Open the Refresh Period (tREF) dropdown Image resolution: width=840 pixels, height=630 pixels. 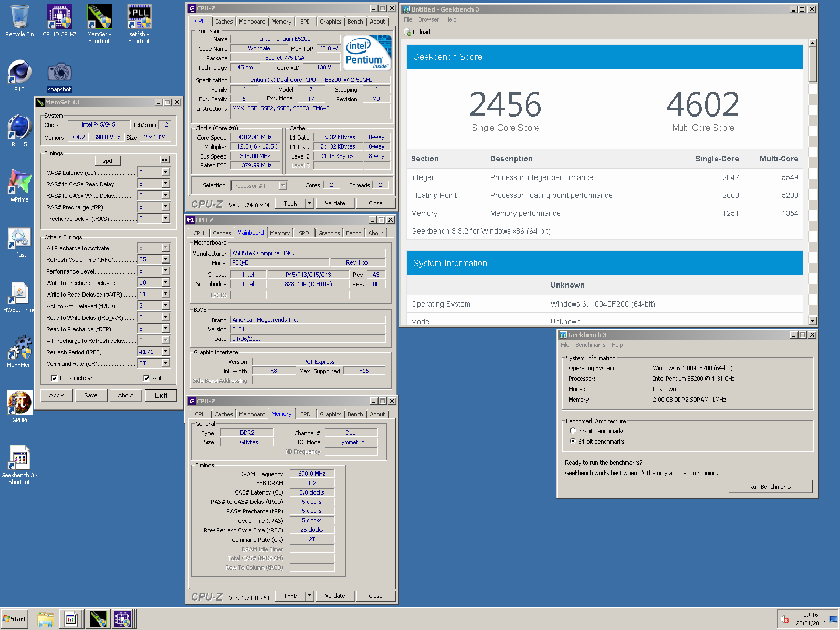click(166, 352)
